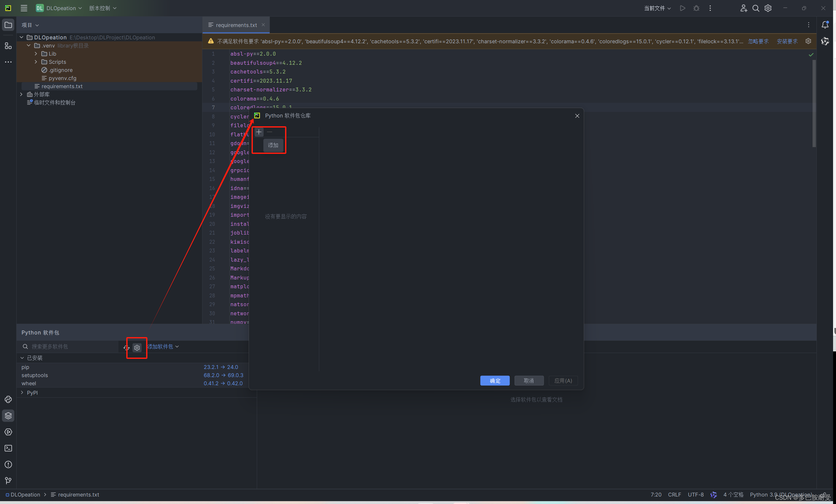Click the pip upgrade link 23.2.1 → 24.0
The width and height of the screenshot is (836, 504).
coord(221,367)
